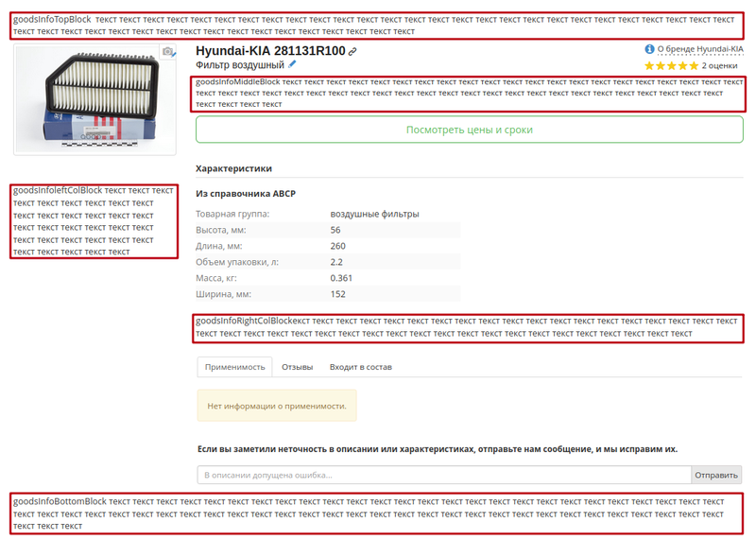Click the pencil icon next to Фильтр воздушный
The height and width of the screenshot is (540, 756).
(x=292, y=64)
